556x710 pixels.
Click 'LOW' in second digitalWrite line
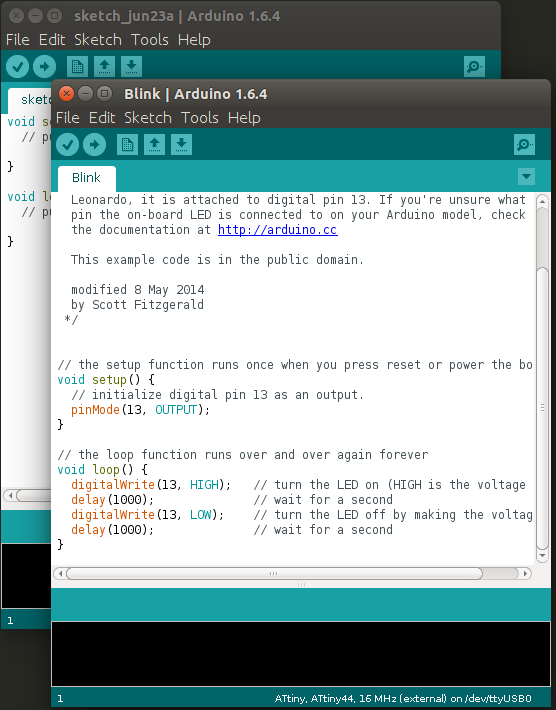pos(201,514)
